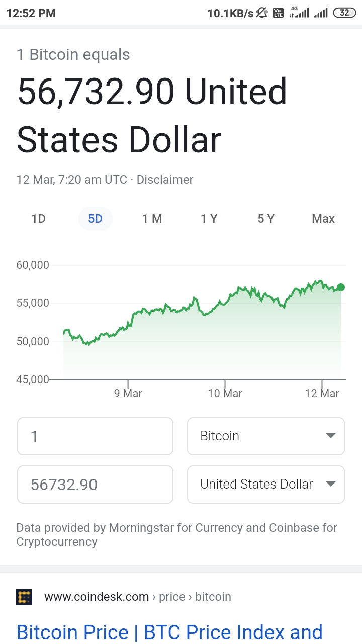Open the Disclaimer link
Screen dimensions: 362x644
tap(165, 180)
